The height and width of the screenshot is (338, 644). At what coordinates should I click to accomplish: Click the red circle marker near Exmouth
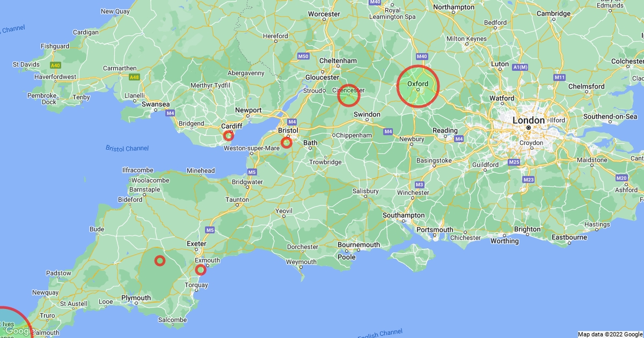[201, 270]
